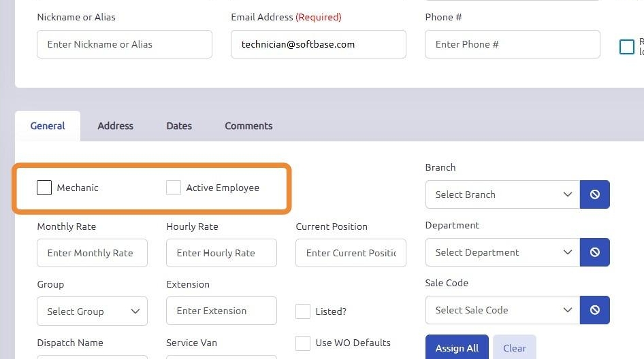Select the Enter Extension input field
This screenshot has height=359, width=644.
click(x=221, y=311)
